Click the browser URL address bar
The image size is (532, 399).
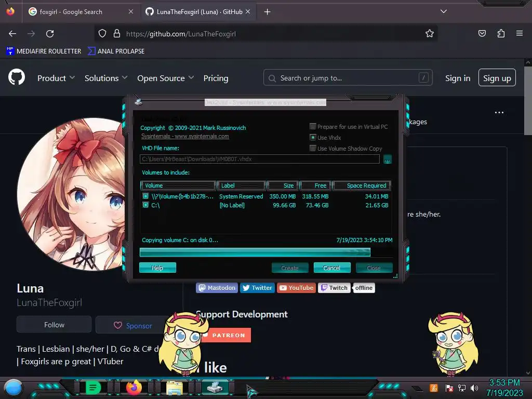coord(265,34)
